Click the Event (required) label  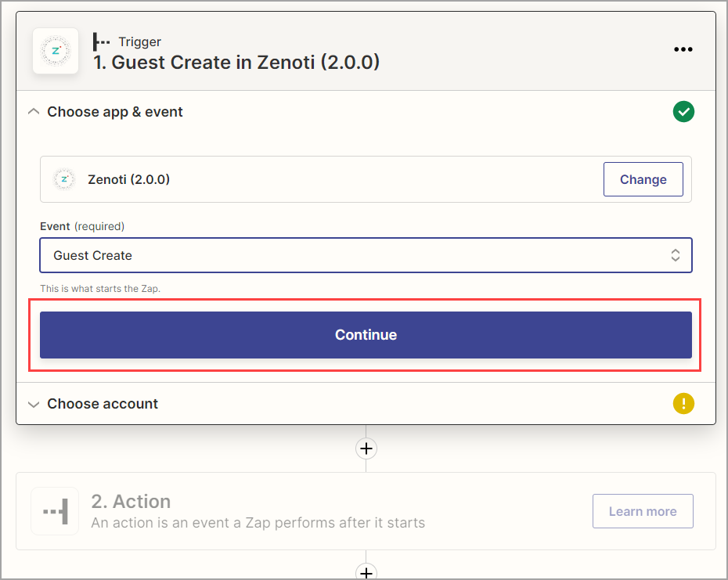(82, 226)
